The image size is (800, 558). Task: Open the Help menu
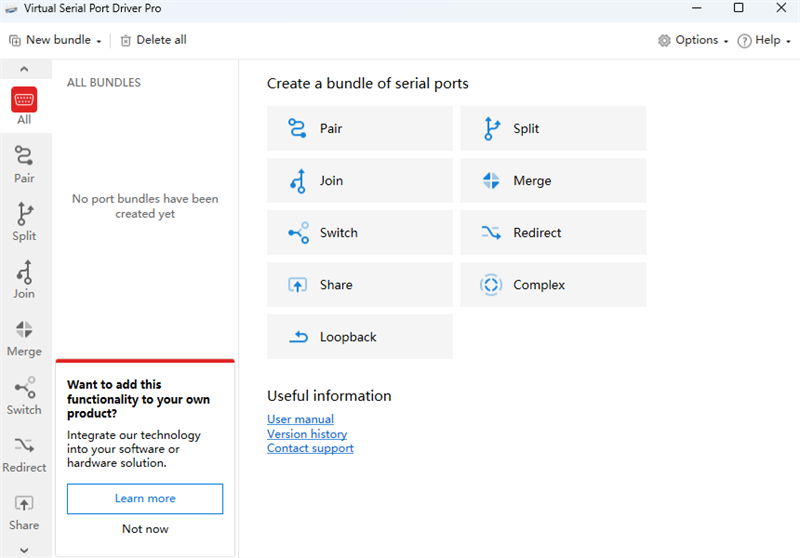click(x=764, y=40)
